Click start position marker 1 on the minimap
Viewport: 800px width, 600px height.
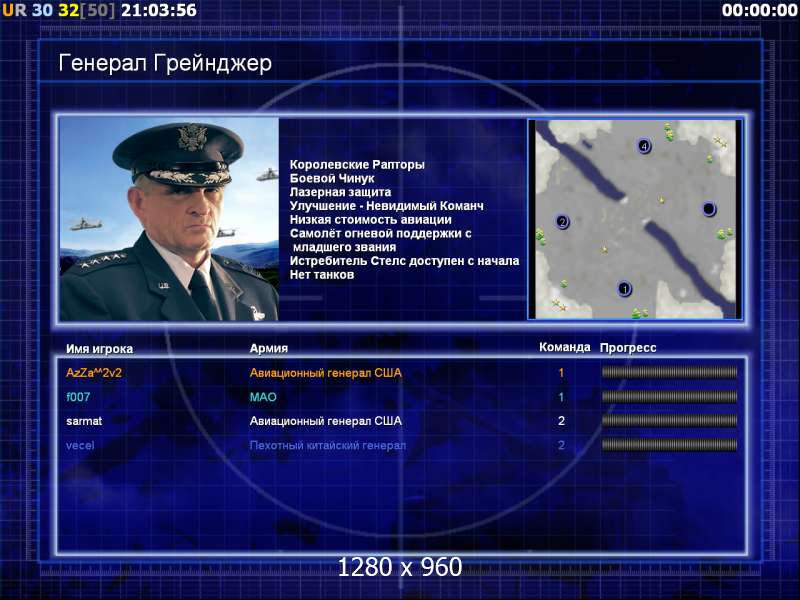pos(624,289)
